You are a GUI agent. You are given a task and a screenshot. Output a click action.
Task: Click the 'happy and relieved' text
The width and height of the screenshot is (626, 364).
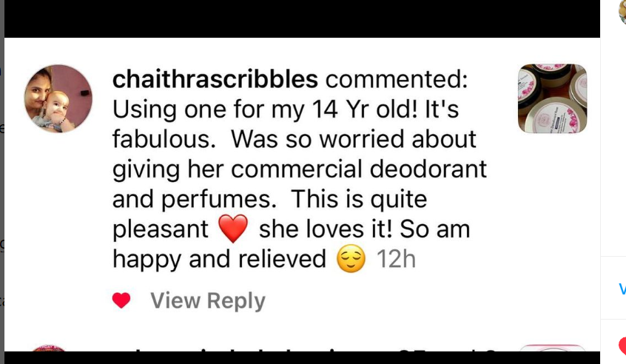coord(219,260)
